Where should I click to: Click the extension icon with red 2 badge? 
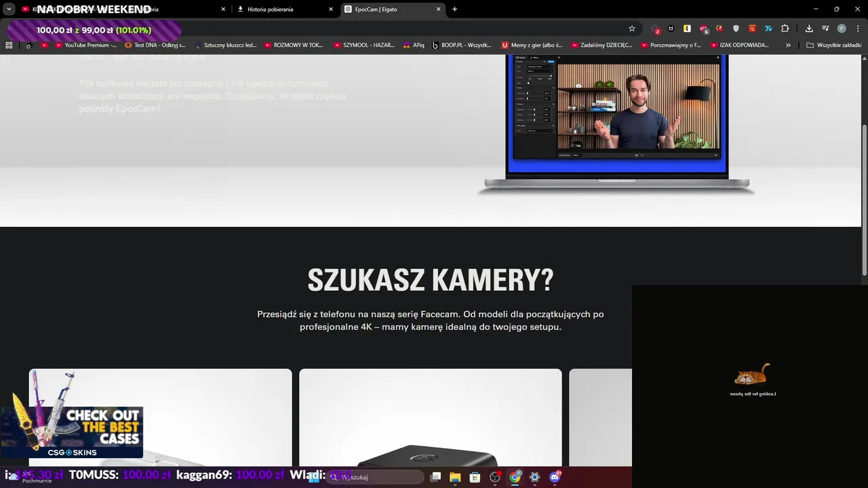point(655,28)
